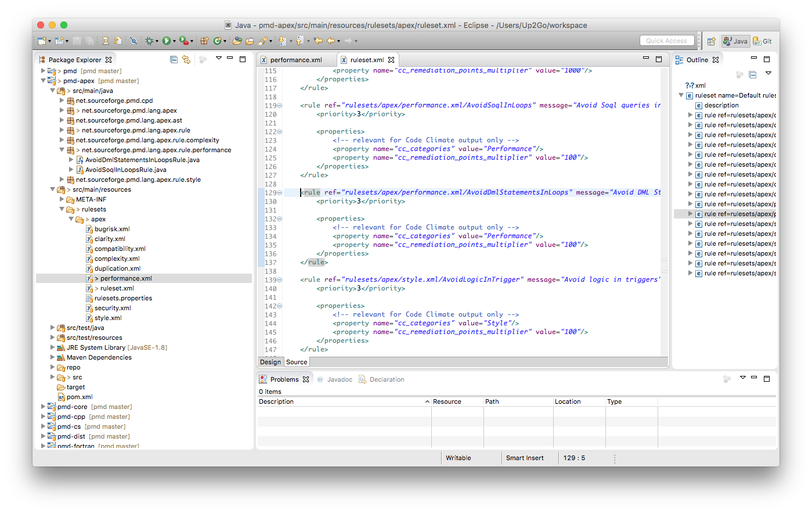This screenshot has height=513, width=812.
Task: Open the Javadoc tab
Action: coord(335,379)
